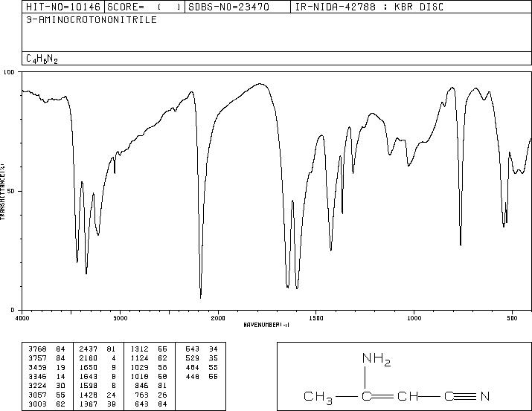Click the 50 tick label on y-axis
The image size is (532, 411).
click(x=11, y=191)
